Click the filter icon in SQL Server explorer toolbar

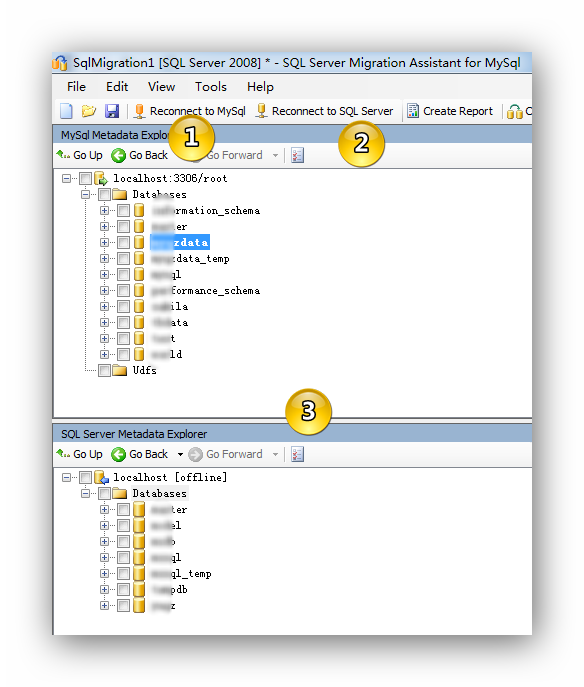(297, 454)
